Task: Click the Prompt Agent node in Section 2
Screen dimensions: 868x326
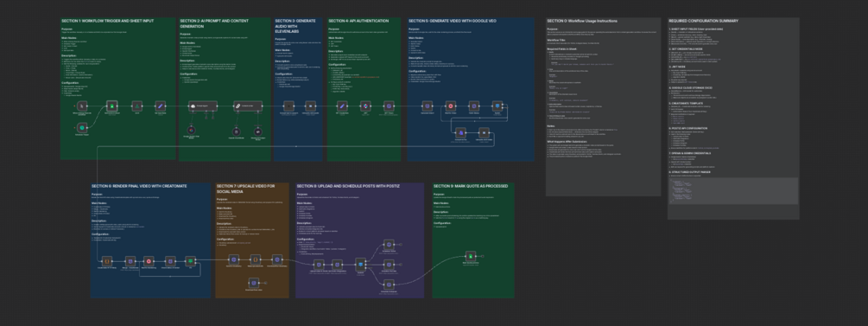Action: 203,105
